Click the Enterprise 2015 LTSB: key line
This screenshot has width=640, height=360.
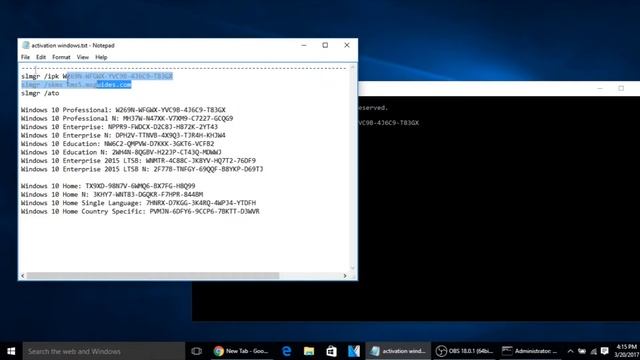pos(138,161)
